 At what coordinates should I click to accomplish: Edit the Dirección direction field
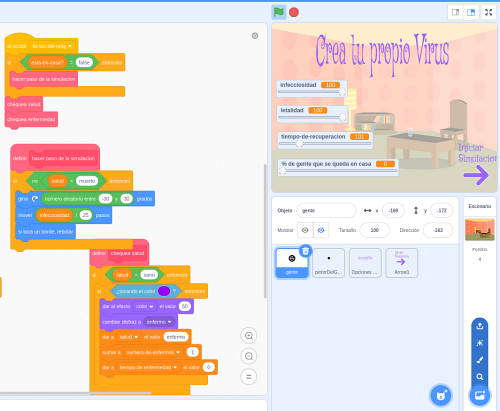[x=438, y=230]
